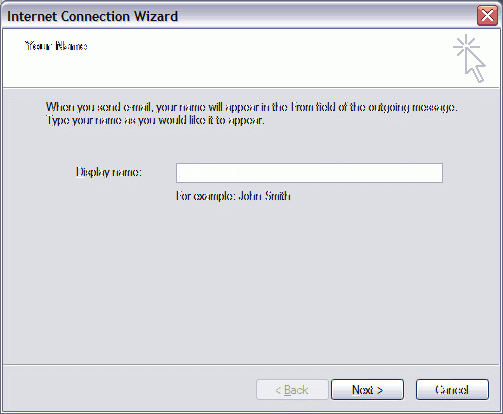Click the faint placeholder text inside name field
Screen dimensions: 503x414
tap(208, 173)
